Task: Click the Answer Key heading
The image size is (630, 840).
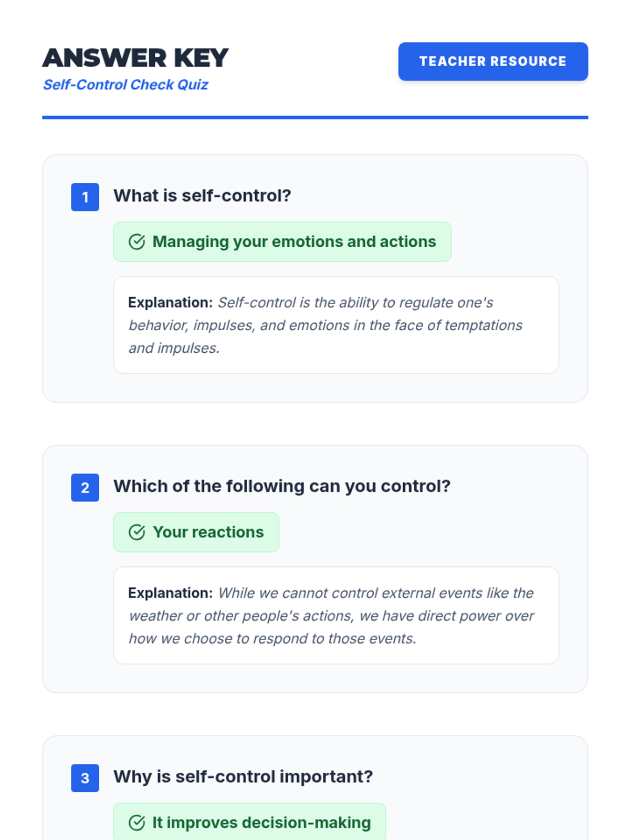Action: [x=135, y=58]
